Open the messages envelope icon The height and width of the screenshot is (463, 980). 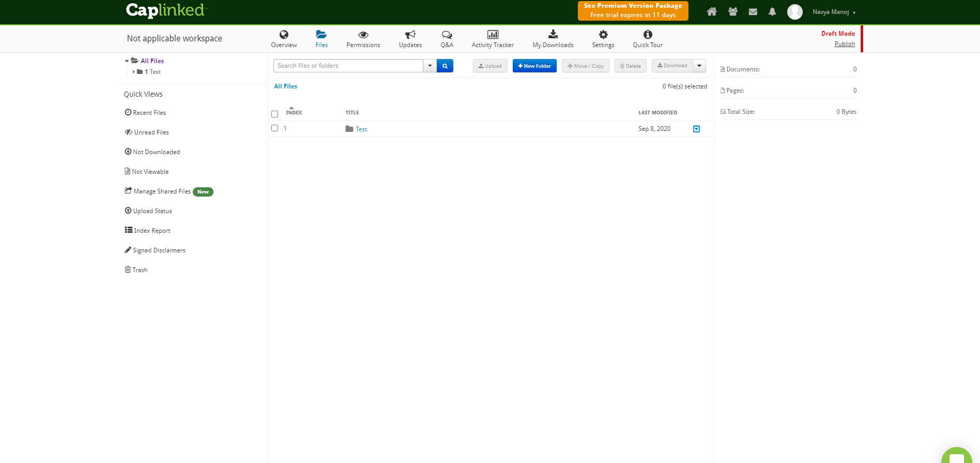coord(753,11)
